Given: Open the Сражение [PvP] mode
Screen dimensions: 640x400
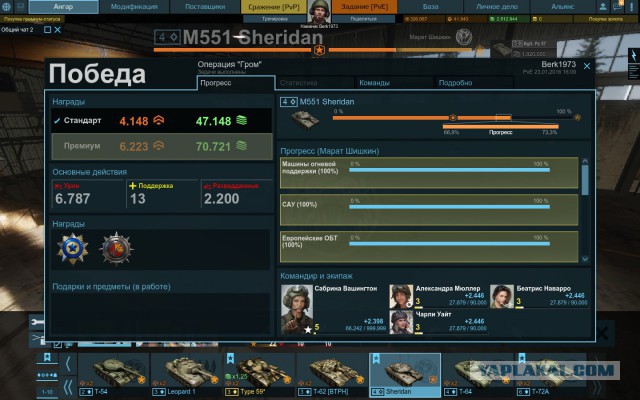Looking at the screenshot, I should (273, 7).
